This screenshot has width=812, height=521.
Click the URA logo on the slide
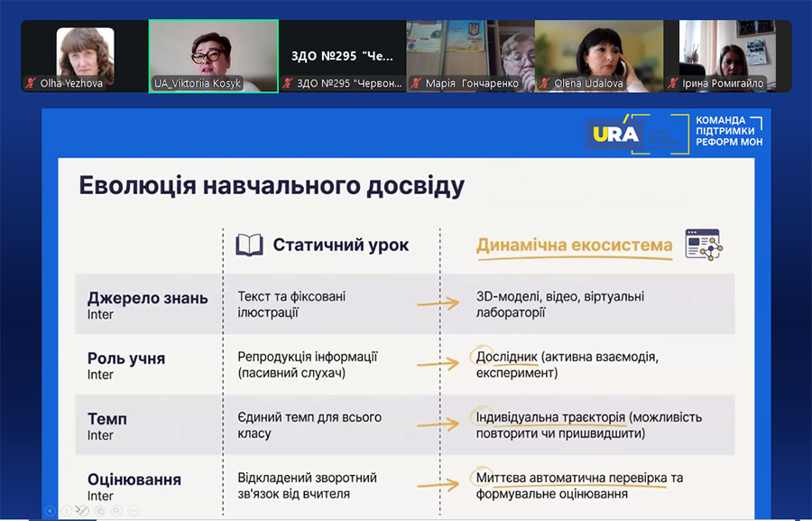(616, 134)
